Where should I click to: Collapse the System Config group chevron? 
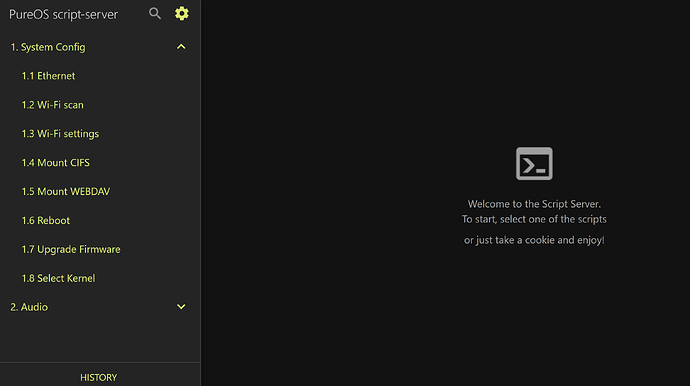[x=181, y=47]
